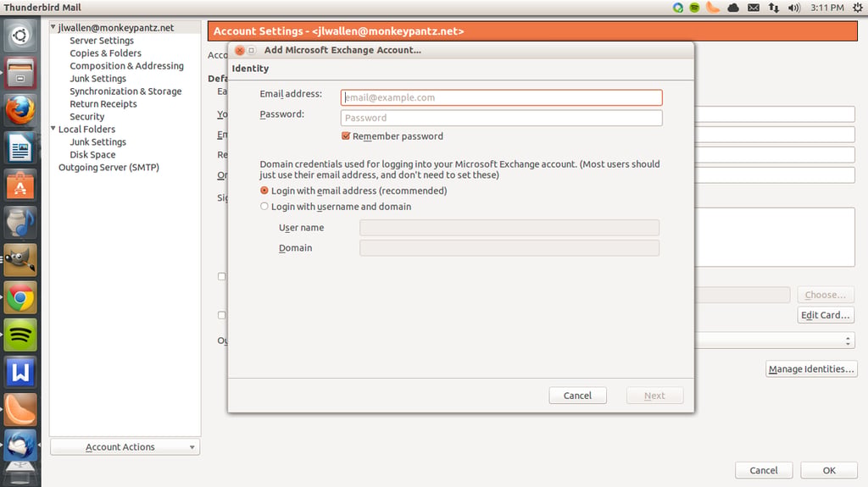Select Outgoing Server (SMTP) in sidebar
Viewport: 868px width, 487px height.
coord(108,167)
